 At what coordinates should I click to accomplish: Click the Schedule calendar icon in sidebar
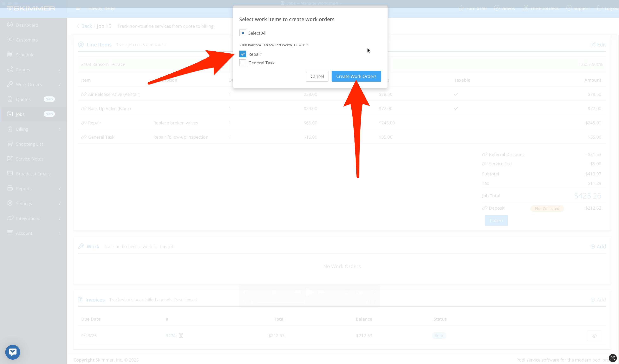(x=10, y=54)
